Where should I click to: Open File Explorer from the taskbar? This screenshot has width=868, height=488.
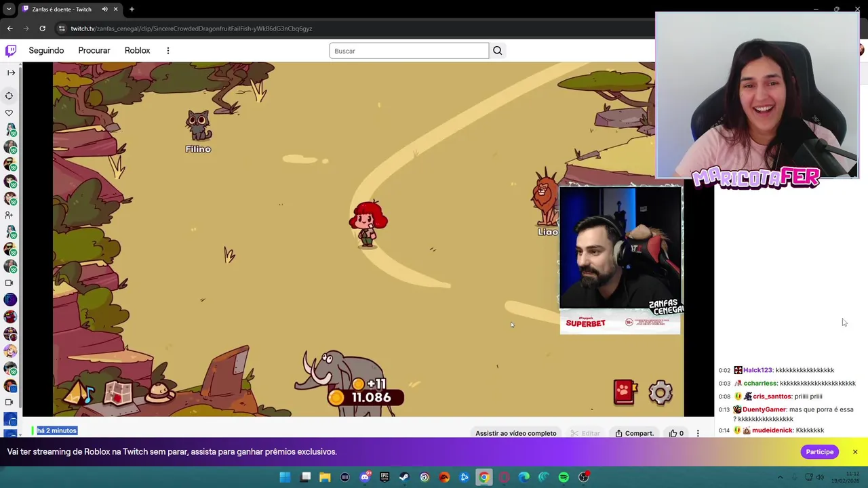(325, 477)
